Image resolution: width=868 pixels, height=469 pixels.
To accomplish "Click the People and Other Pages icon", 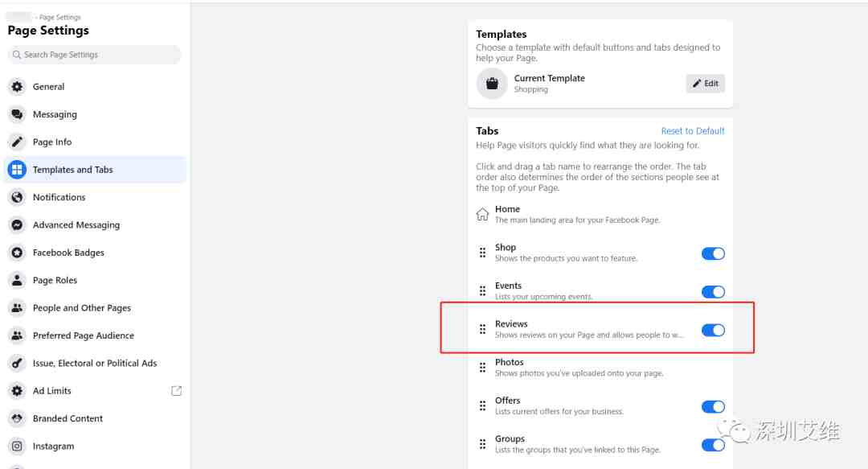I will click(x=17, y=308).
